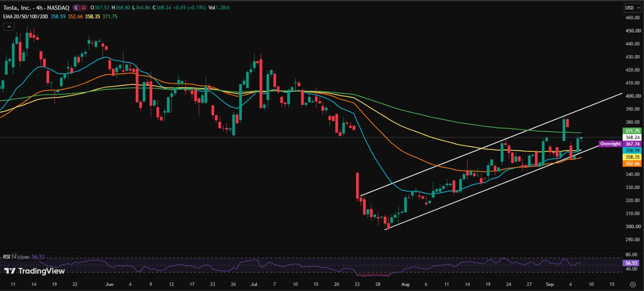Click the low price L364.86

pyautogui.click(x=141, y=8)
